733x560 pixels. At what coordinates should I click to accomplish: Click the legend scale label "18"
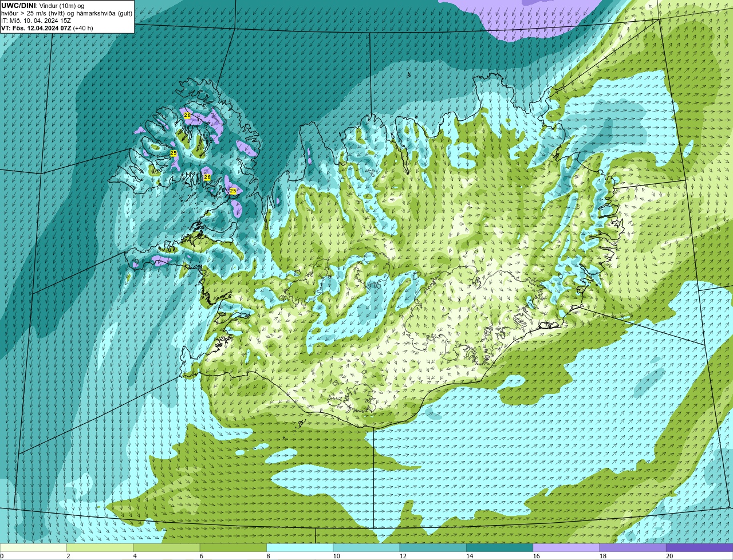[x=602, y=556]
